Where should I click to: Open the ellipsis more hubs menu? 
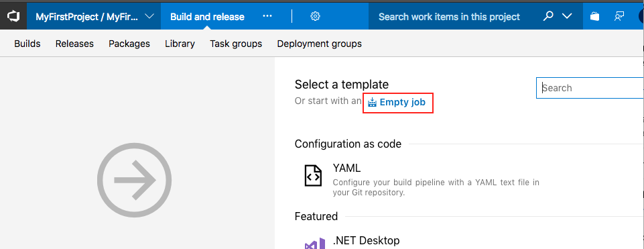[x=267, y=17]
